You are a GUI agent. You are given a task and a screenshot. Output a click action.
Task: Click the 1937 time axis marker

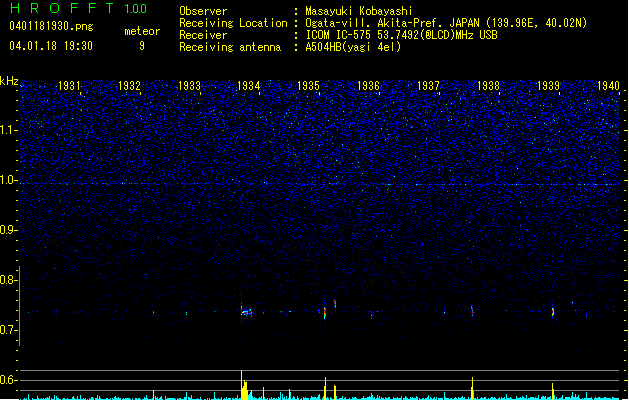428,85
